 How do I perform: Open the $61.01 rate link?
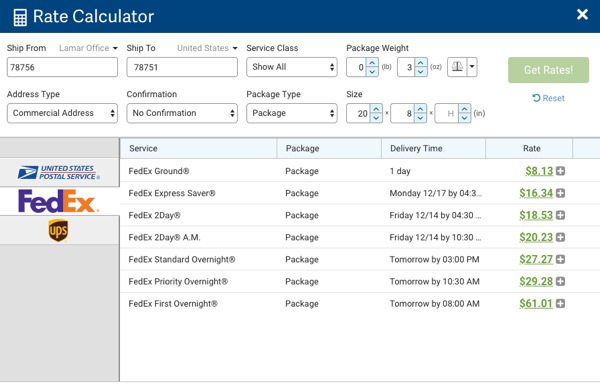[x=536, y=304]
